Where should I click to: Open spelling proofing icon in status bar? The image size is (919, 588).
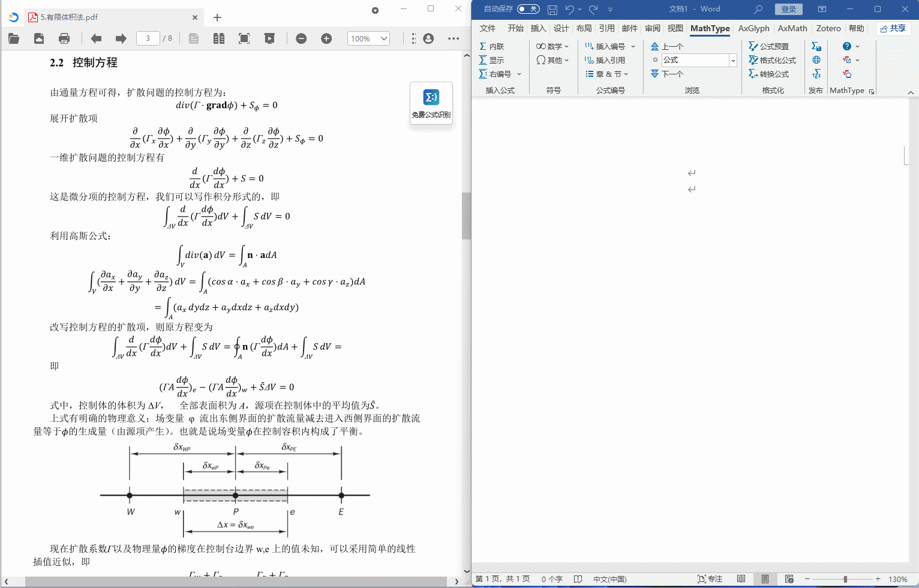(x=578, y=579)
